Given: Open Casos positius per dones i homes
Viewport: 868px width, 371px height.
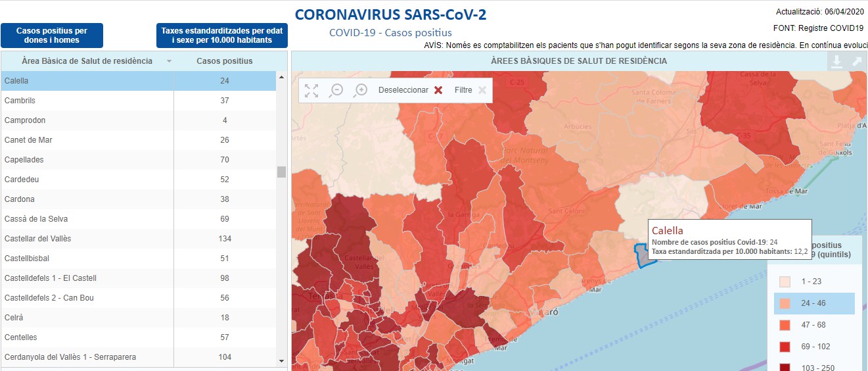Looking at the screenshot, I should pos(52,36).
